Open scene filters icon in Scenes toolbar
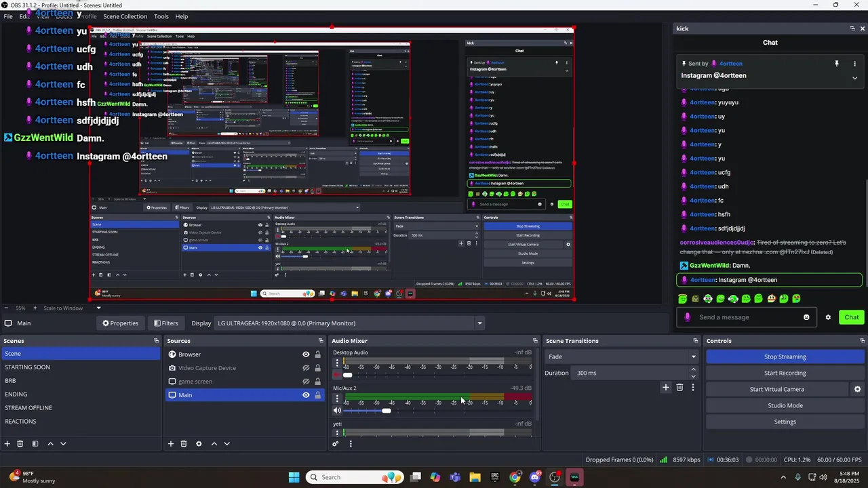This screenshot has height=488, width=868. pos(35,444)
